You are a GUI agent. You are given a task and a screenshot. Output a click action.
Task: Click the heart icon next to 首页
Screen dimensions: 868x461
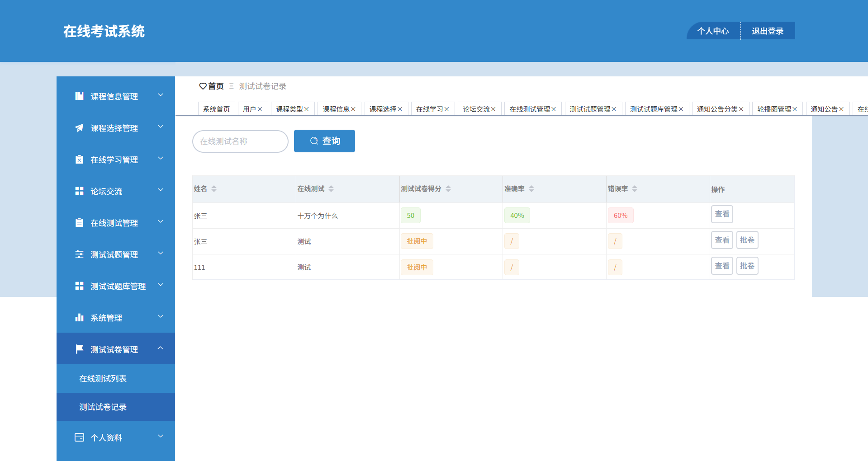[x=203, y=86]
